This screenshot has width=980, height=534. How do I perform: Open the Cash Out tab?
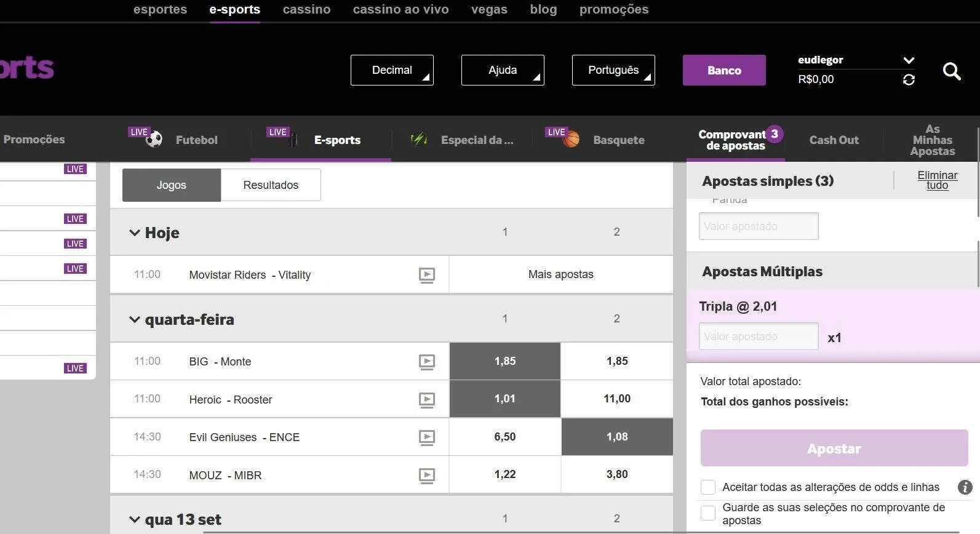(834, 140)
